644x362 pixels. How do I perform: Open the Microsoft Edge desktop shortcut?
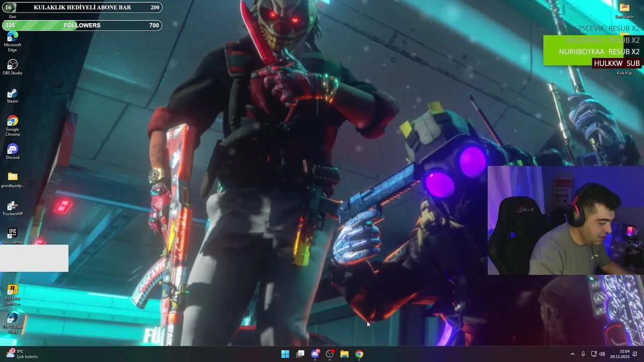click(x=13, y=41)
